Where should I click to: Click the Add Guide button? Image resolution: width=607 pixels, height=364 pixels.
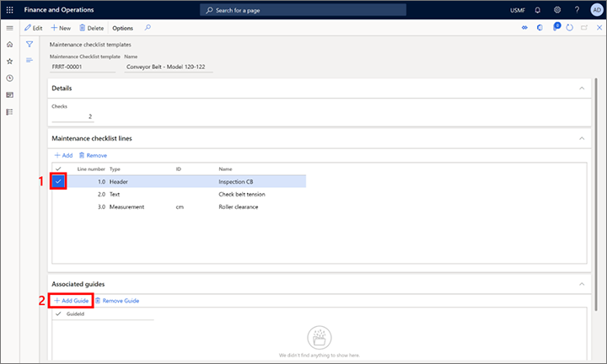(x=71, y=300)
